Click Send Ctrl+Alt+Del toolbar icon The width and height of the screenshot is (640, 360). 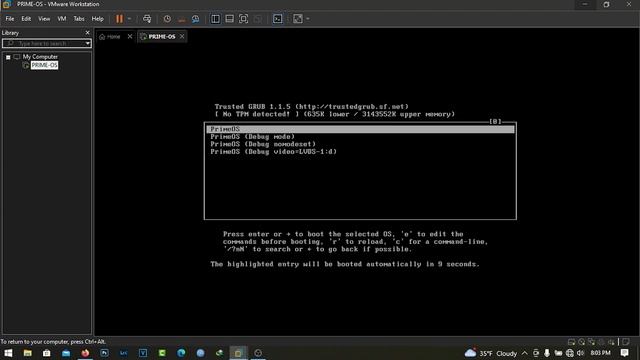coord(147,19)
